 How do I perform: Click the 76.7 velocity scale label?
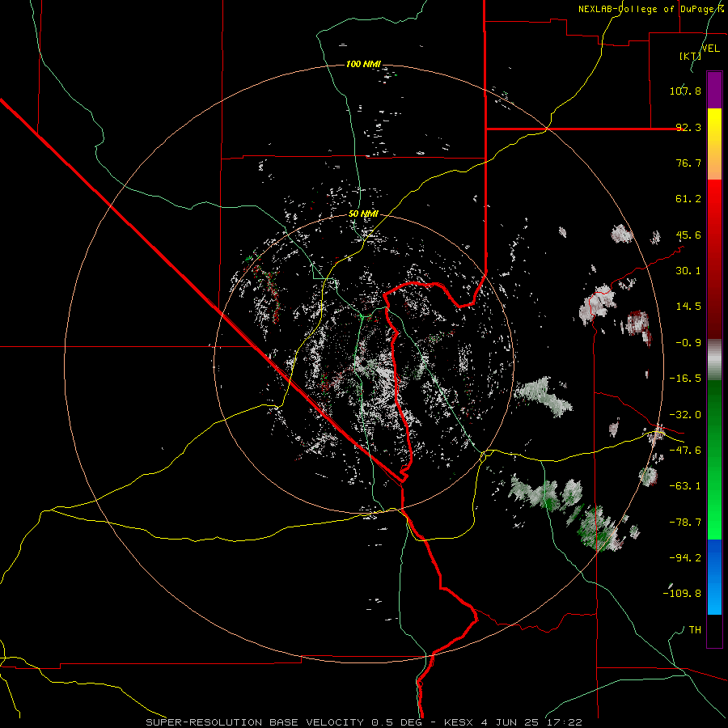click(688, 163)
